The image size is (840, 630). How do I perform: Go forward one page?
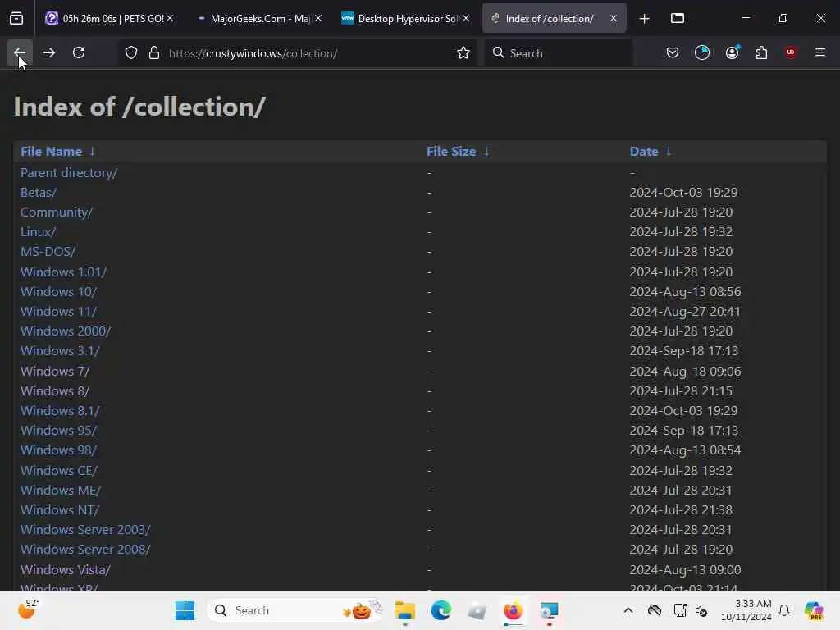(48, 53)
